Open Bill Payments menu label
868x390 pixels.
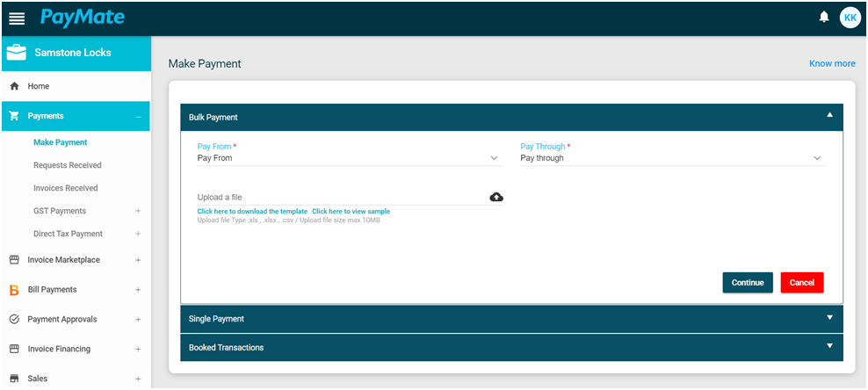(x=52, y=290)
